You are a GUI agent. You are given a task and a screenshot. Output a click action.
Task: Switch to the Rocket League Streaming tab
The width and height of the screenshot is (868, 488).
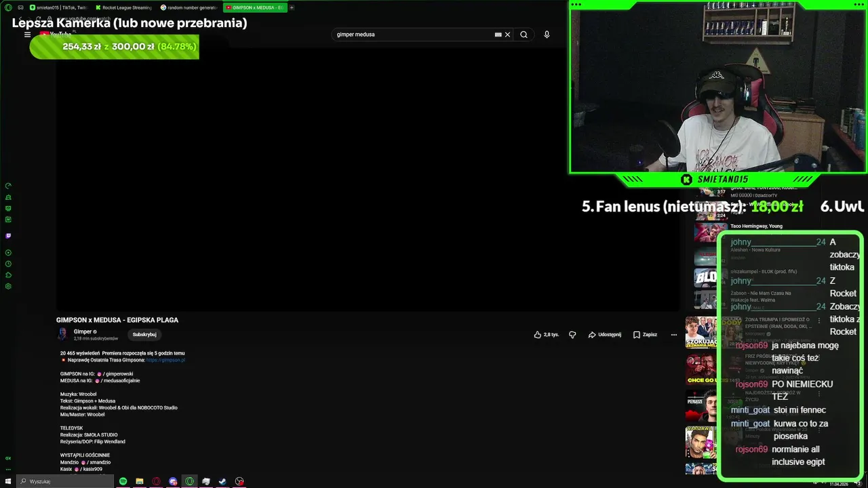123,7
